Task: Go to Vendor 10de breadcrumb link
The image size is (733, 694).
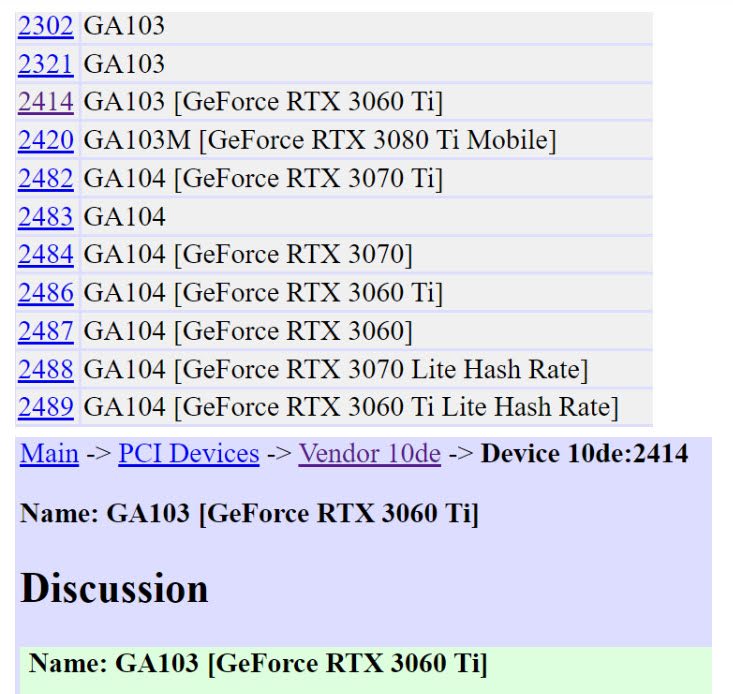Action: (x=370, y=454)
